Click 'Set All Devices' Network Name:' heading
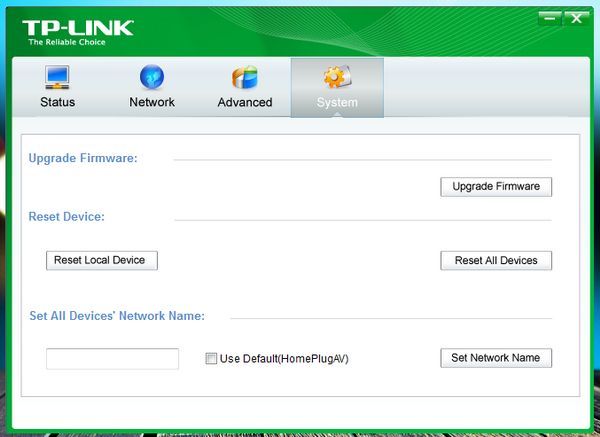 117,316
